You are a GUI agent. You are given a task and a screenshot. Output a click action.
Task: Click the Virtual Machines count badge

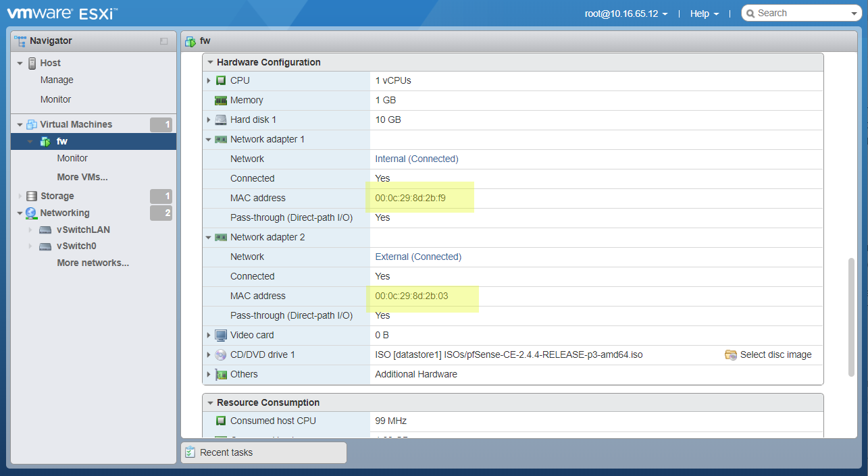[x=161, y=124]
